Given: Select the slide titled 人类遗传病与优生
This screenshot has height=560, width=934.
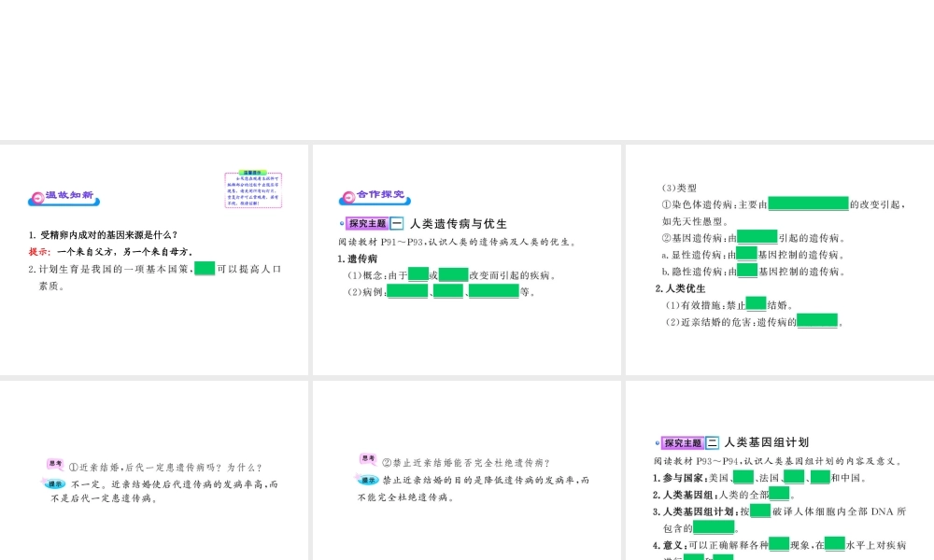Looking at the screenshot, I should click(467, 259).
